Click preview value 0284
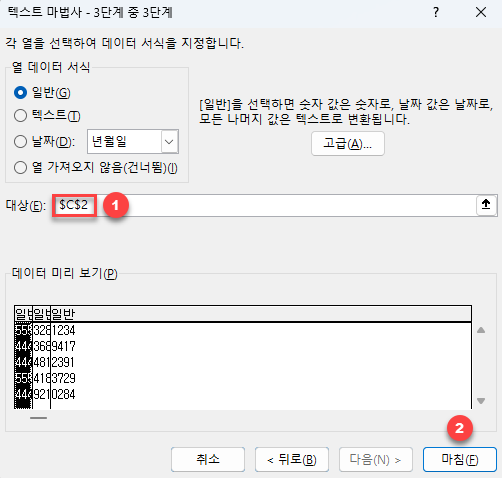 [x=63, y=394]
